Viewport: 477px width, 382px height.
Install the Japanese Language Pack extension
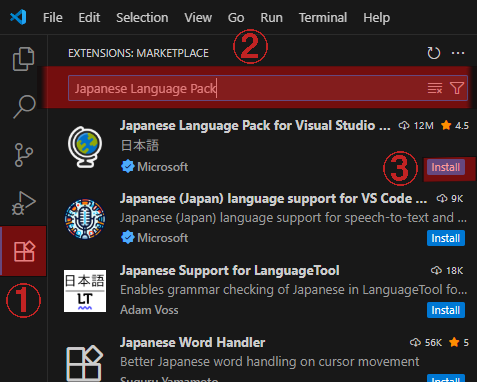[x=446, y=167]
